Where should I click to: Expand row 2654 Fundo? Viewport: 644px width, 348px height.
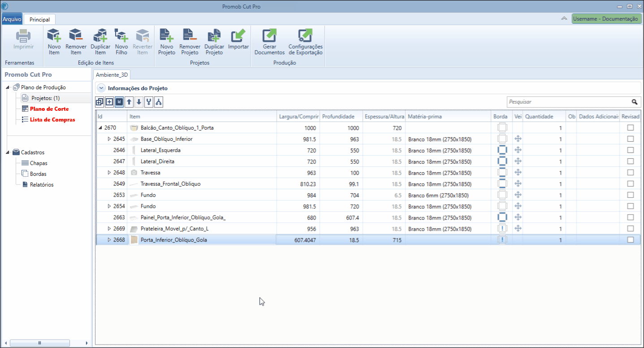pos(109,206)
